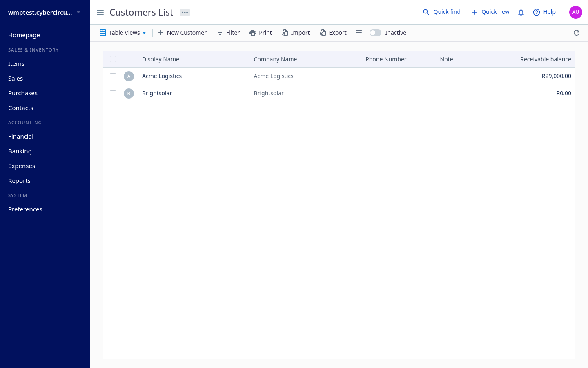Select the Acme Logistics row checkbox
This screenshot has height=368, width=588.
coord(113,76)
